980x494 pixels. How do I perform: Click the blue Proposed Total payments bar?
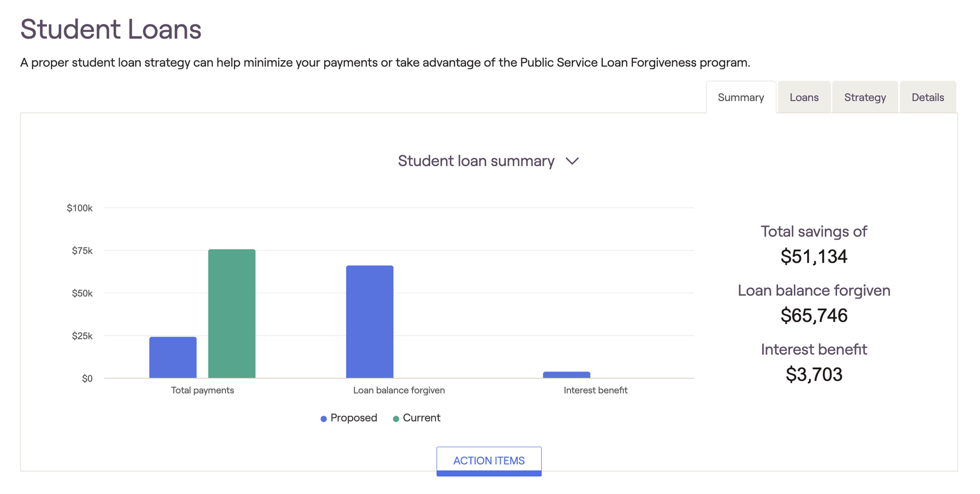(173, 357)
